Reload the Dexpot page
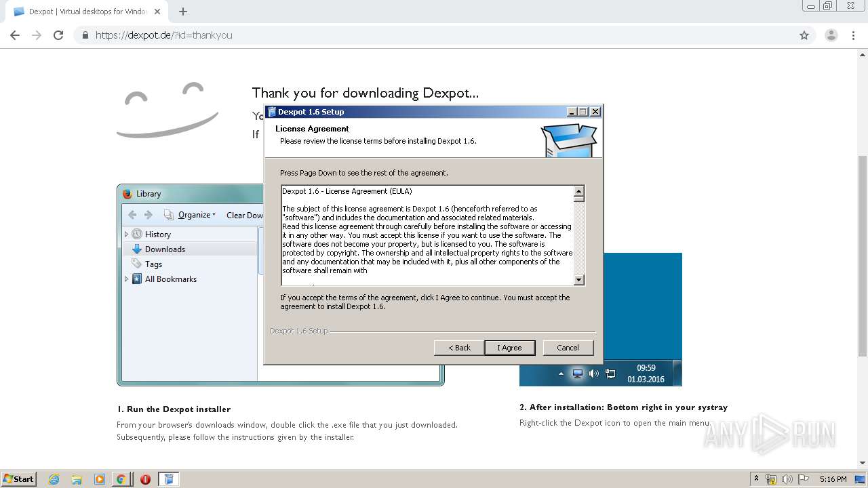The width and height of the screenshot is (868, 488). (x=58, y=35)
